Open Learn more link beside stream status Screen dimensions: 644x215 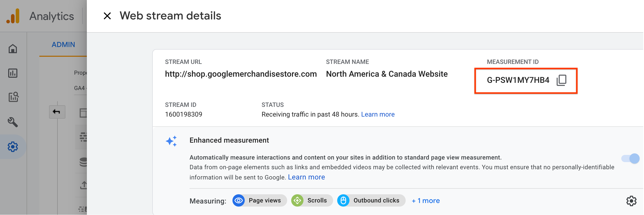[x=378, y=114]
